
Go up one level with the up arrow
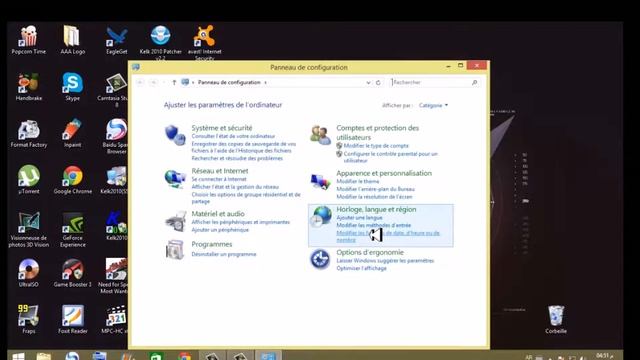click(x=174, y=82)
